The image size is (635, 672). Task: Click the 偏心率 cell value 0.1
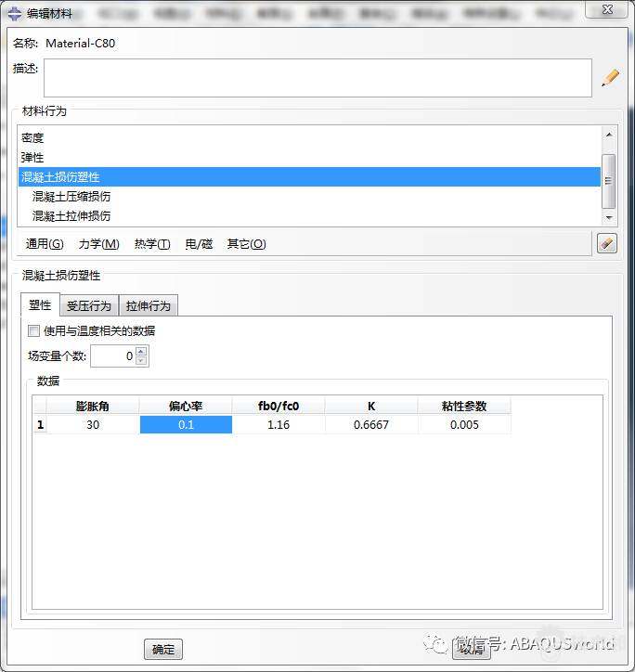(186, 425)
